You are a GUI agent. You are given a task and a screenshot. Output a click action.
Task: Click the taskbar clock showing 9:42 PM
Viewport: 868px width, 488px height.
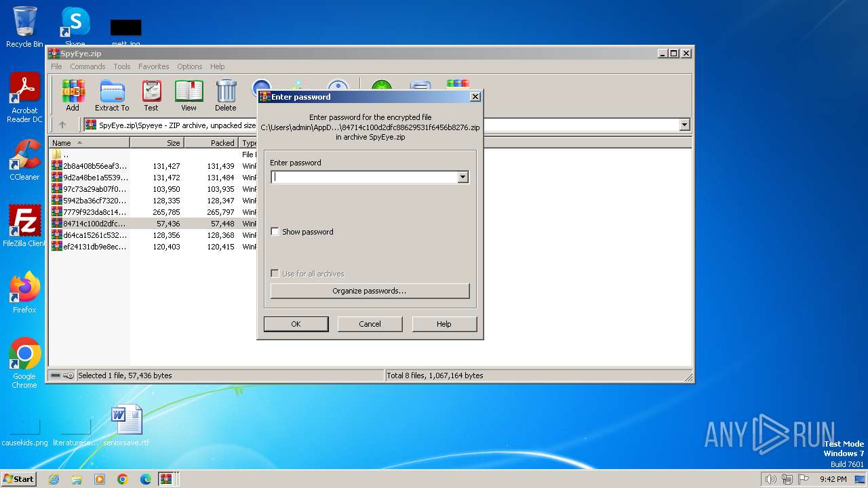(x=833, y=479)
